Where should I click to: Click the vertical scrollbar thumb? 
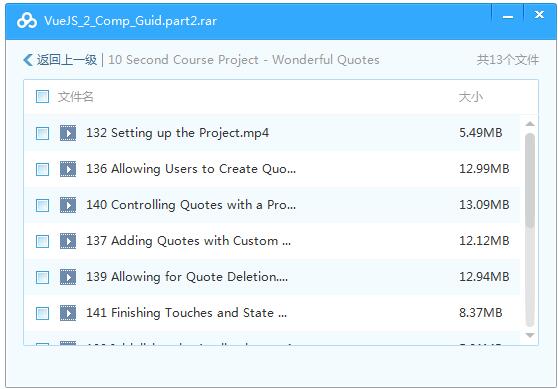(530, 180)
